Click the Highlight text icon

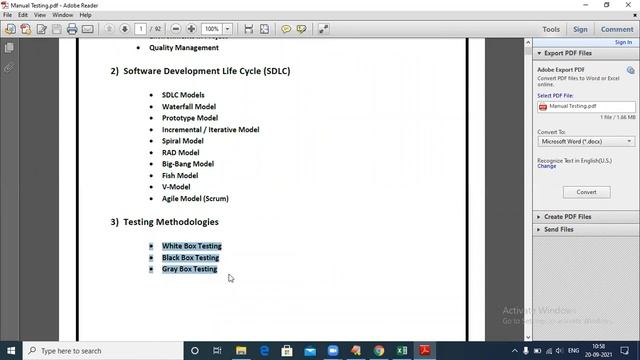point(301,29)
